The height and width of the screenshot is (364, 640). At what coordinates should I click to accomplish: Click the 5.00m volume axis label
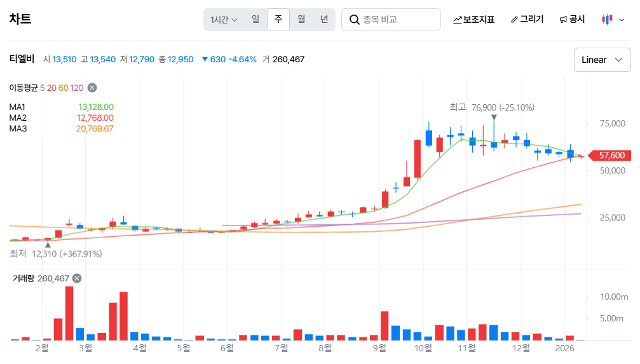tap(611, 318)
